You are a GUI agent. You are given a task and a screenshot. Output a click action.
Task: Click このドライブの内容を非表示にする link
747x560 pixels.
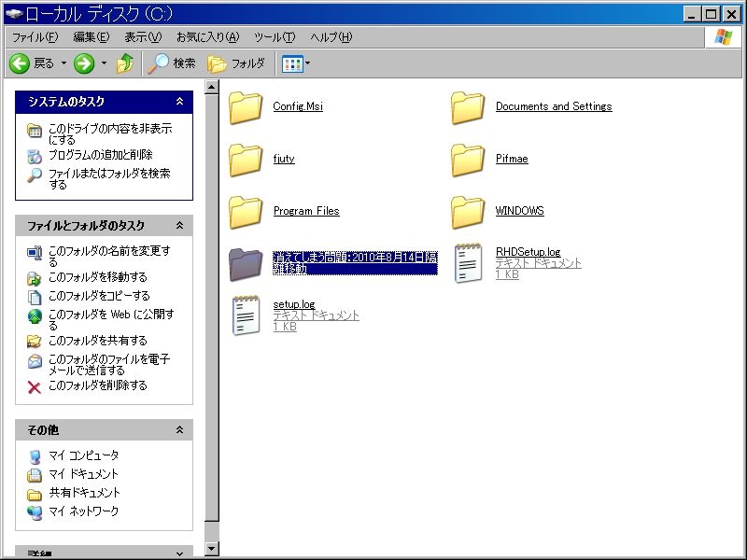(110, 133)
